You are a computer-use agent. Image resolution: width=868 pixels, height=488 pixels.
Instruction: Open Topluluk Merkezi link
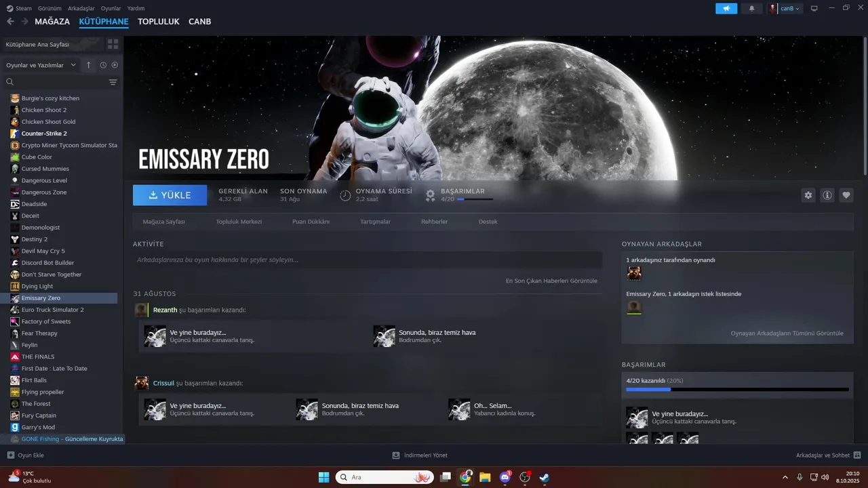click(239, 222)
